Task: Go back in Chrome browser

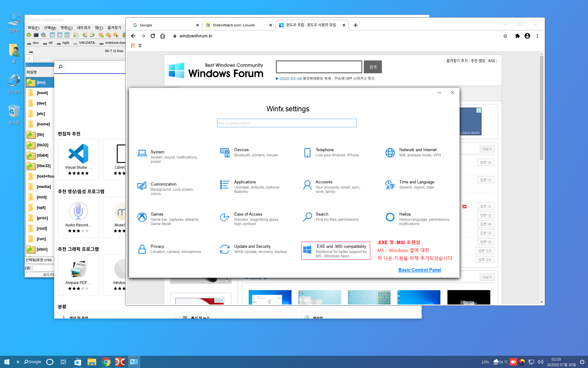Action: [133, 36]
